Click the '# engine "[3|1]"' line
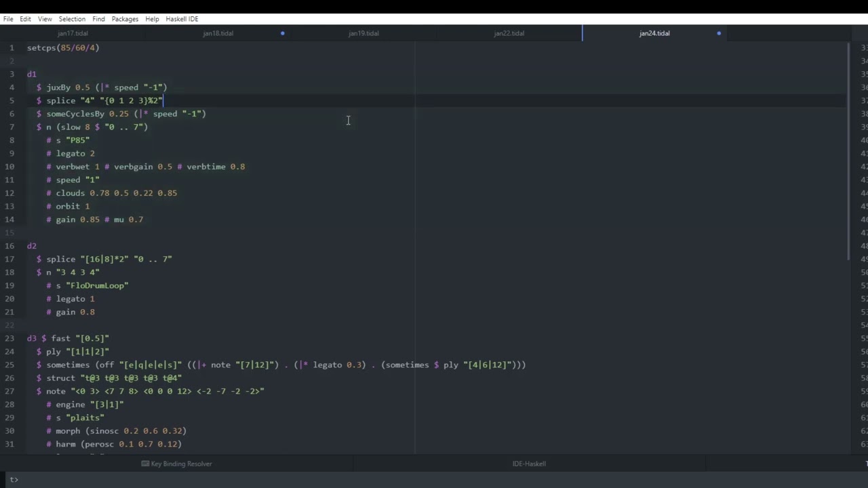The width and height of the screenshot is (868, 488). pyautogui.click(x=85, y=405)
